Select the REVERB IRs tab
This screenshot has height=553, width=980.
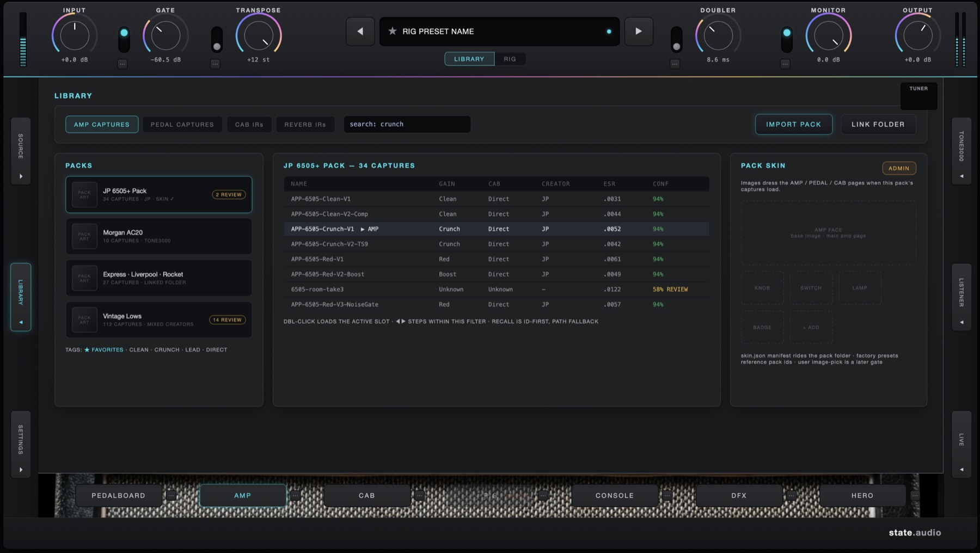[305, 124]
